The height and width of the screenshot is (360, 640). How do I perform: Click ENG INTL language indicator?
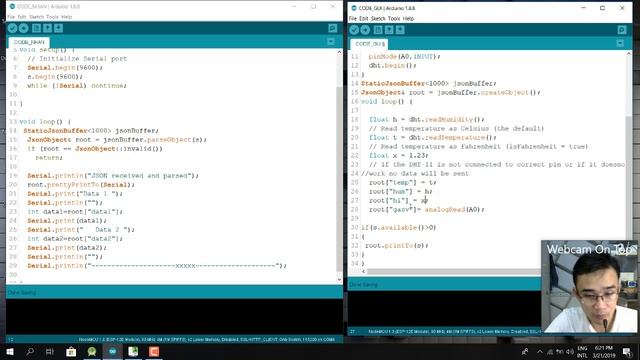[x=582, y=351]
